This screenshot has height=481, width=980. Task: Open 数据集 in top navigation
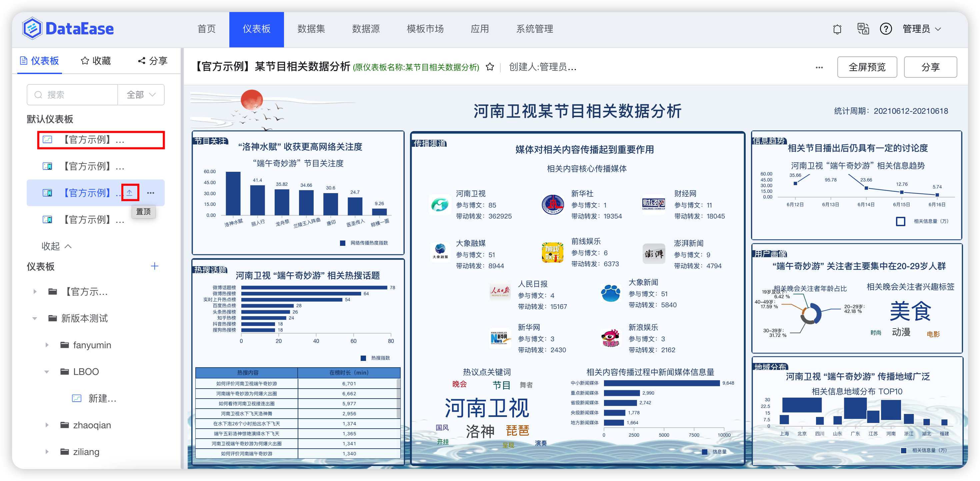pos(311,29)
